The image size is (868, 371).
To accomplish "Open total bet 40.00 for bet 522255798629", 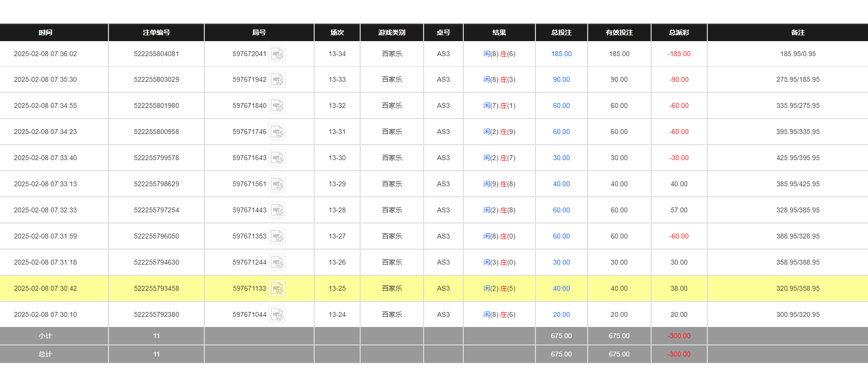I will pos(562,184).
